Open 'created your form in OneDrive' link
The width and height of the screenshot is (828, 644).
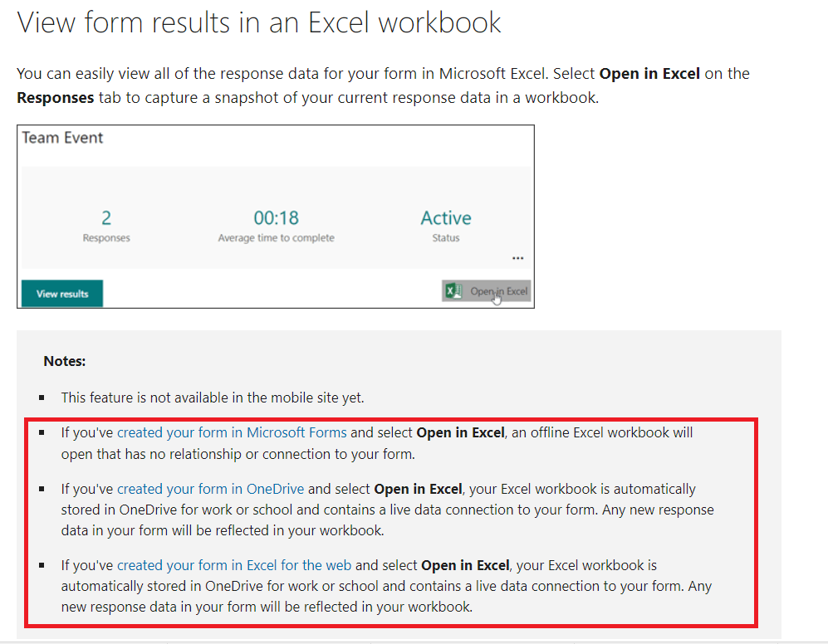point(210,489)
